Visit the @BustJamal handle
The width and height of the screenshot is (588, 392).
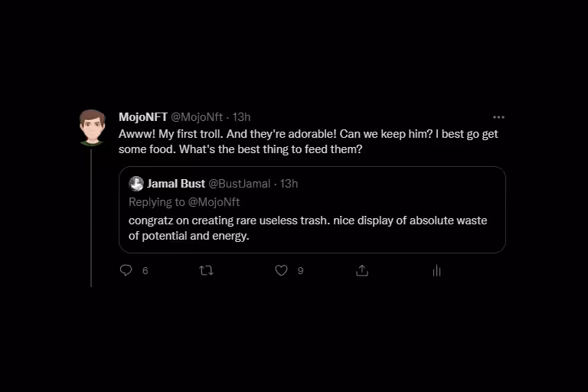point(239,184)
